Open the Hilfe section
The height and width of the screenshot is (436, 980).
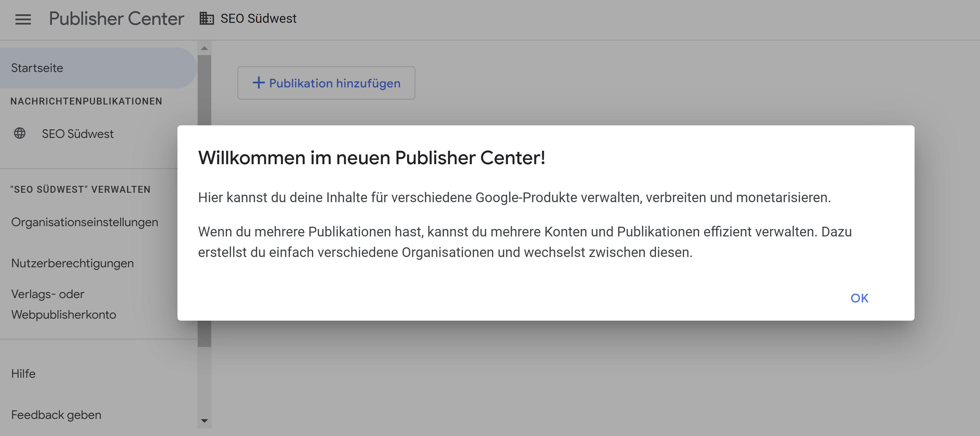pyautogui.click(x=23, y=374)
